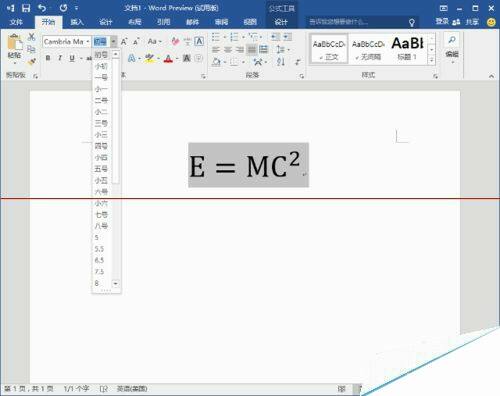Viewport: 500px width, 396px height.
Task: Click the enclosed character icon
Action: tap(198, 59)
